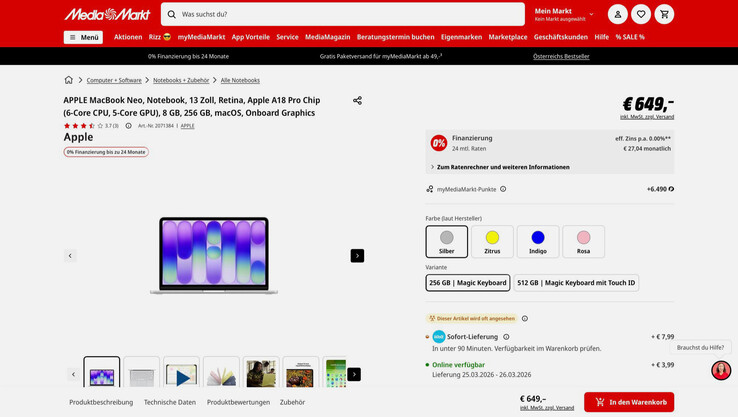
Task: Choose 256 GB | Magic Keyboard variant
Action: pyautogui.click(x=468, y=283)
